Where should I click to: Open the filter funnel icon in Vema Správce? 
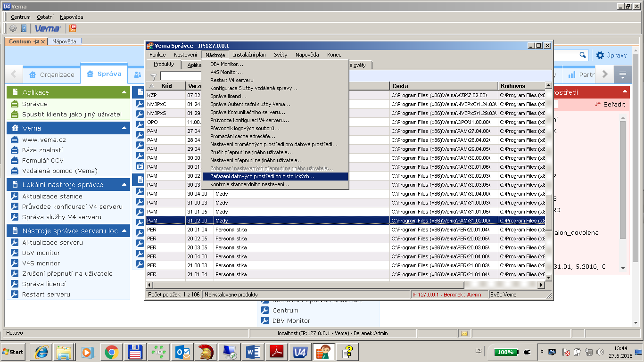click(153, 76)
